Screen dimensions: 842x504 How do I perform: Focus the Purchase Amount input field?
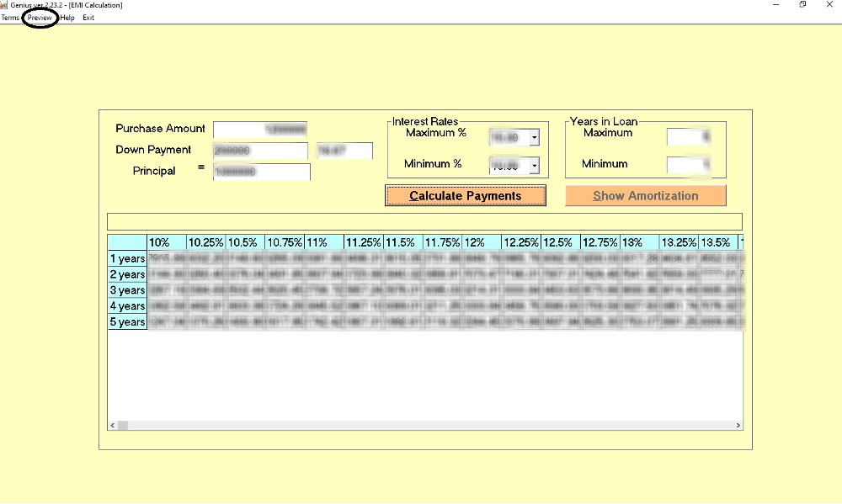tap(260, 130)
